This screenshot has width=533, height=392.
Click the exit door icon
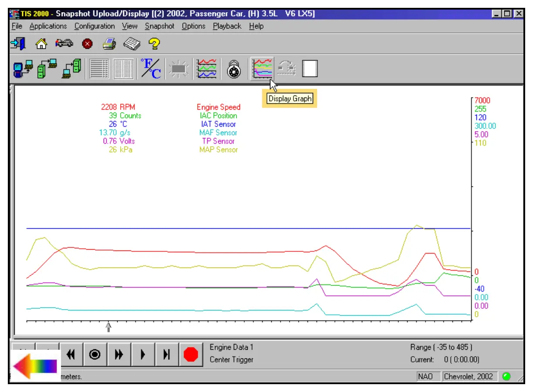click(18, 44)
